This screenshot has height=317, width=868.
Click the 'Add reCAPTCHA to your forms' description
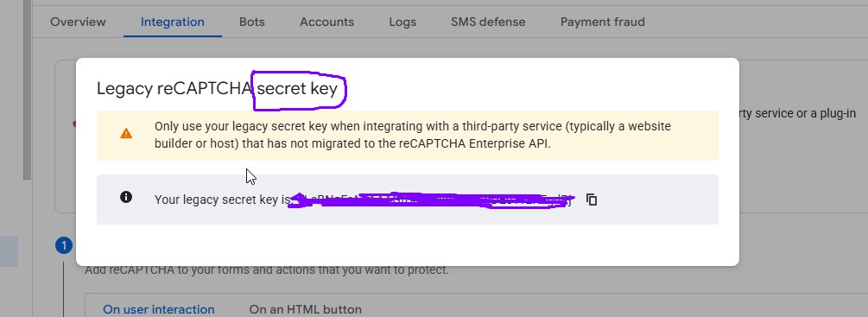(267, 270)
